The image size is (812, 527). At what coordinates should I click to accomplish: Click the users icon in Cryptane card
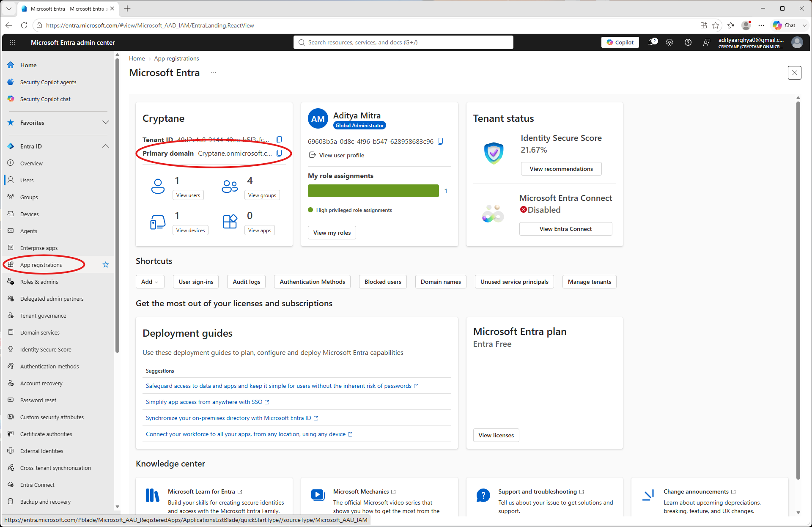pos(158,186)
